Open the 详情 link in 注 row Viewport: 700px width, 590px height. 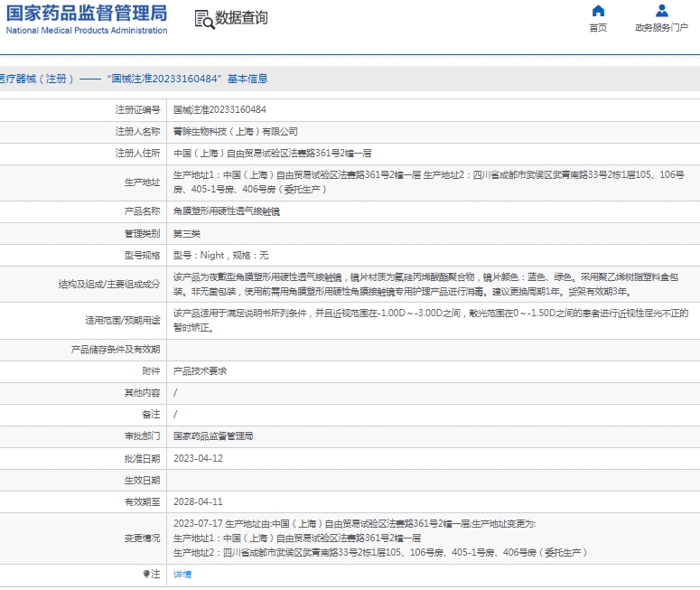[x=182, y=575]
